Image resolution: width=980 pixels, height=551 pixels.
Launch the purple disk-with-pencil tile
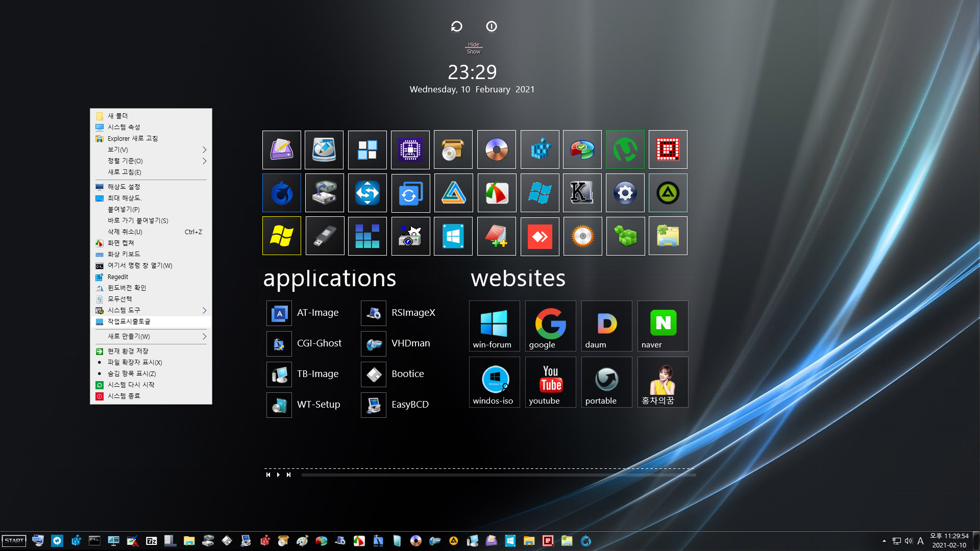[281, 149]
